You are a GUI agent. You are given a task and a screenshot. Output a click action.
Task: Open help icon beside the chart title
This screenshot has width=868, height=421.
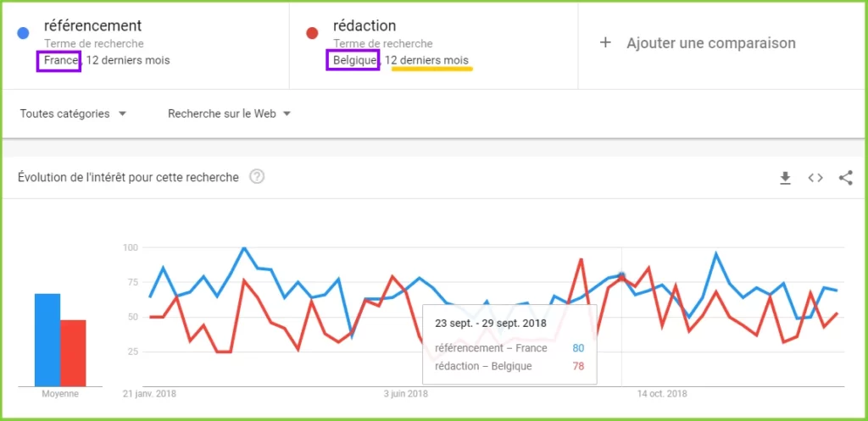[x=257, y=177]
